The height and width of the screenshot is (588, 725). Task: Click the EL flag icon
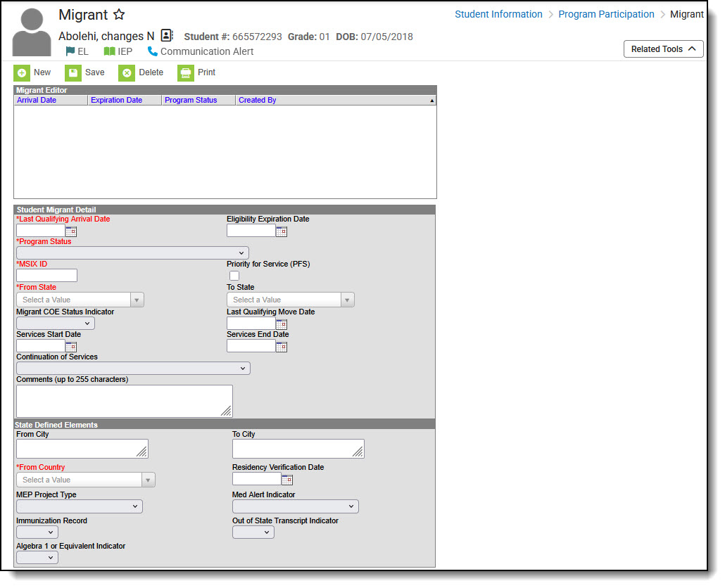[x=70, y=51]
